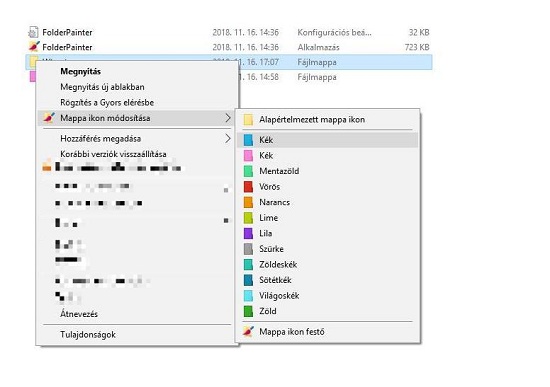The image size is (550, 387).
Task: Expand the Hozzáférés megadása submenu arrow
Action: (x=228, y=139)
